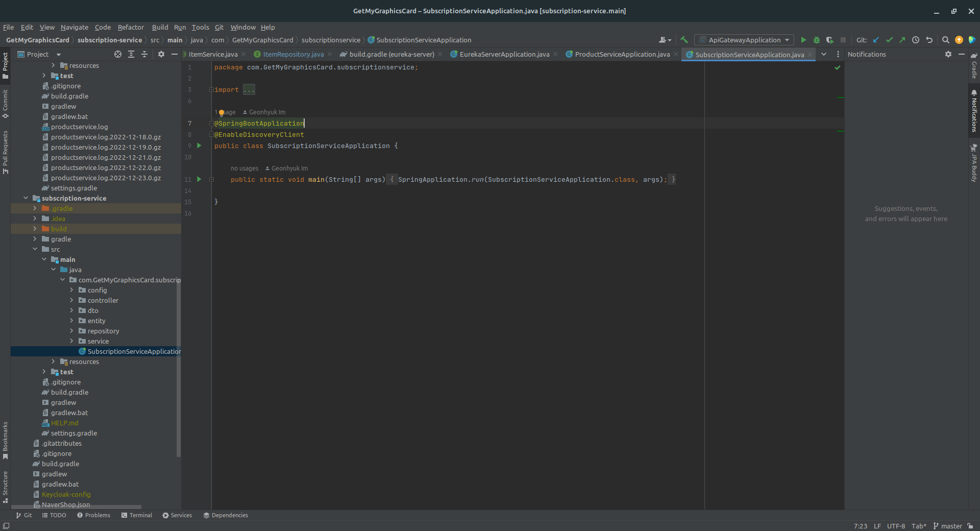Image resolution: width=980 pixels, height=531 pixels.
Task: Collapse the subscription-service folder
Action: point(26,198)
